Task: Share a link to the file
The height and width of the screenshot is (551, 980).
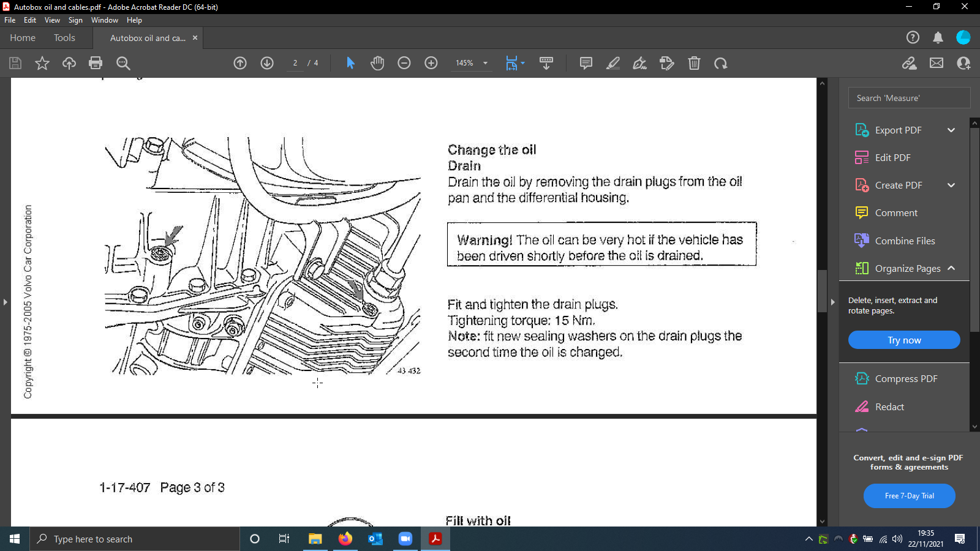Action: (910, 63)
